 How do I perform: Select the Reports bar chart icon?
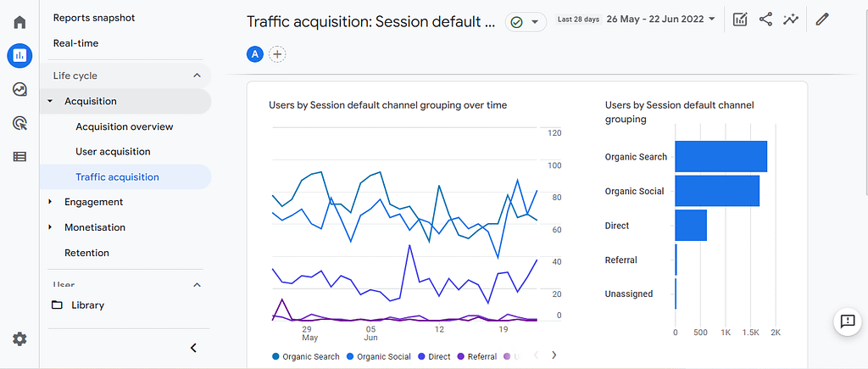coord(19,55)
